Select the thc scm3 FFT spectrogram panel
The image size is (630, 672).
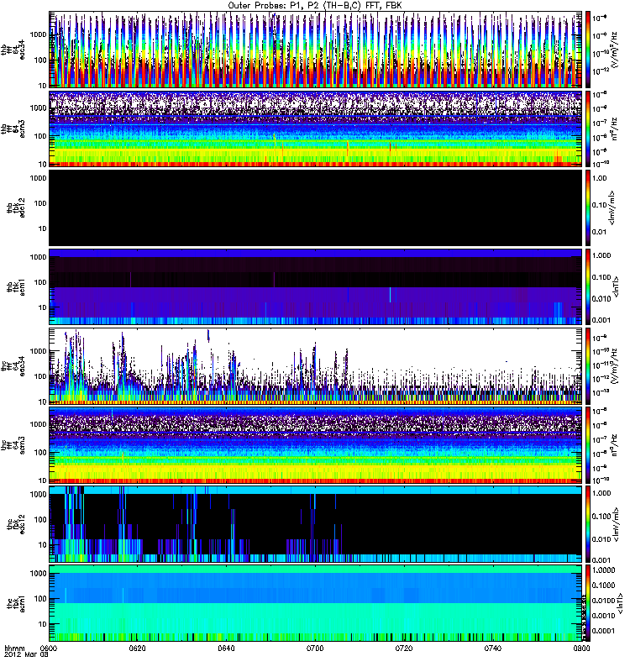click(315, 445)
